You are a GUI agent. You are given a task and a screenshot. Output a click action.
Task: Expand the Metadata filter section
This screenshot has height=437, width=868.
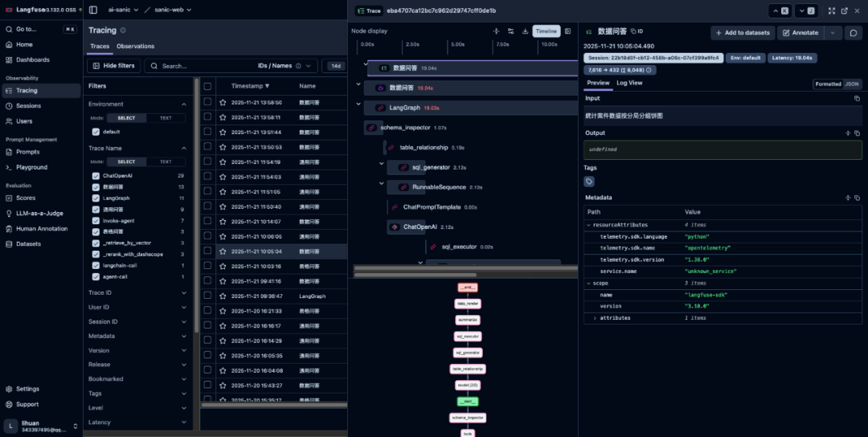(184, 336)
